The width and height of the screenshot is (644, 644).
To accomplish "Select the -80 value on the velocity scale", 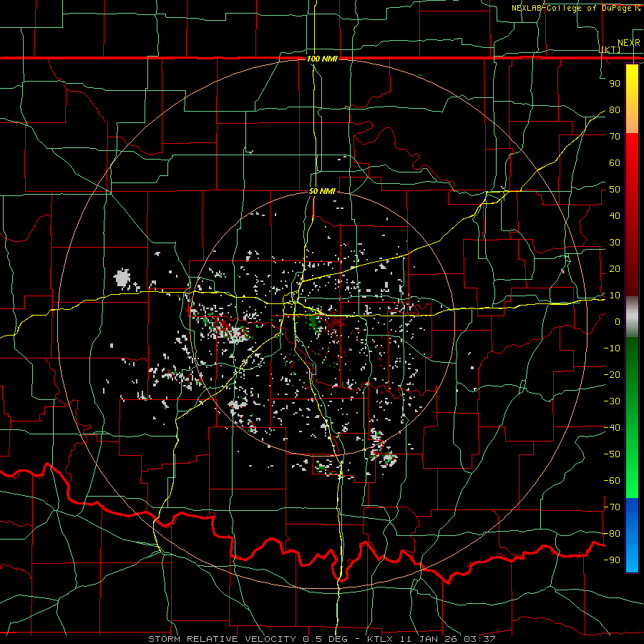I will pos(612,534).
